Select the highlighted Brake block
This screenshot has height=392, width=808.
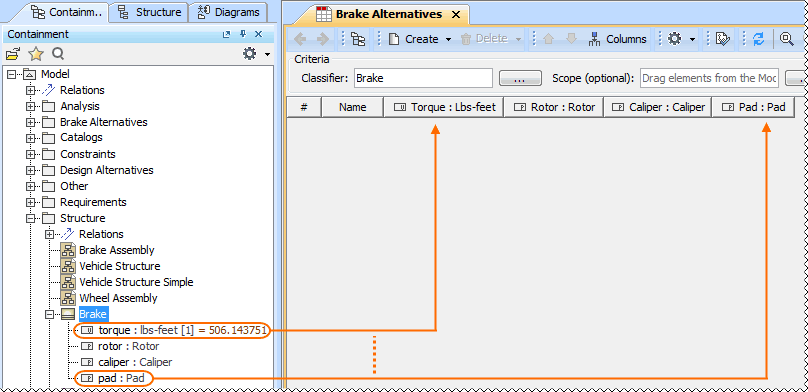click(93, 314)
